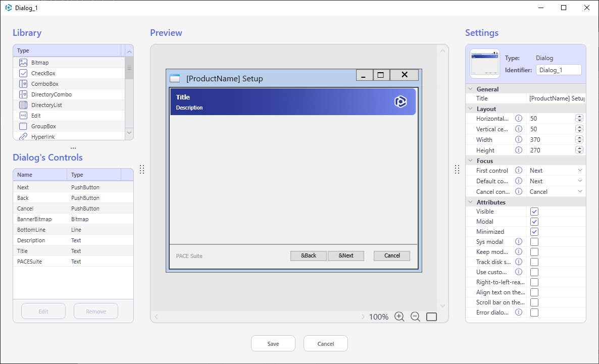Collapse the General section
Screen dimensions: 599x364
pos(470,89)
